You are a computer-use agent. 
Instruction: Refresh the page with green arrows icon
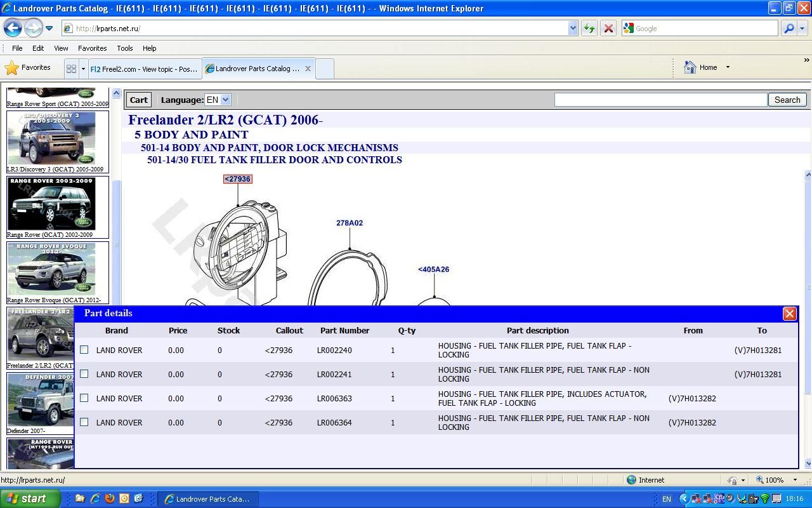tap(589, 29)
